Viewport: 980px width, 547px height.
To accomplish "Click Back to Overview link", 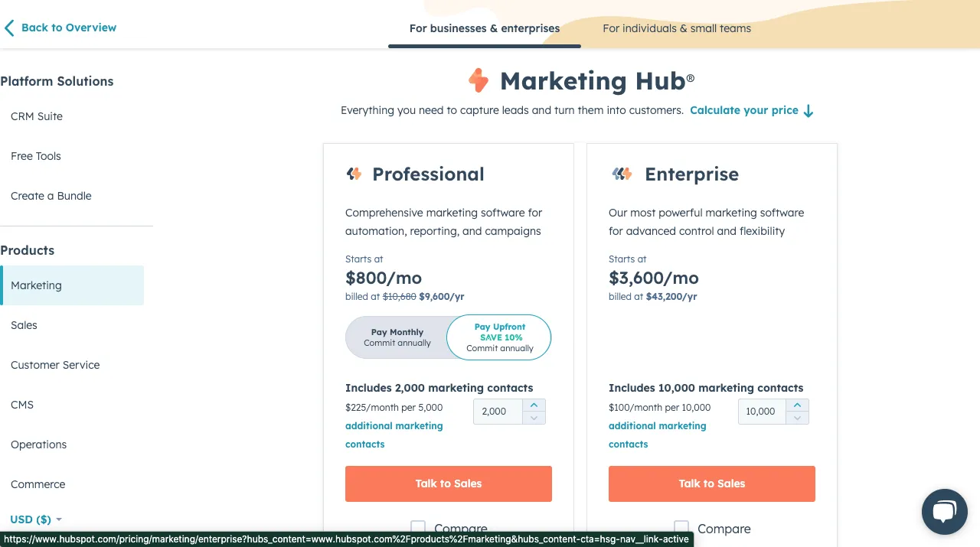I will click(69, 28).
